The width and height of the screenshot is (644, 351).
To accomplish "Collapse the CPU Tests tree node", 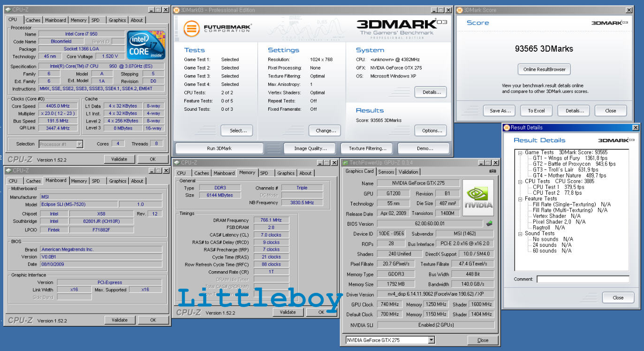I will click(520, 181).
